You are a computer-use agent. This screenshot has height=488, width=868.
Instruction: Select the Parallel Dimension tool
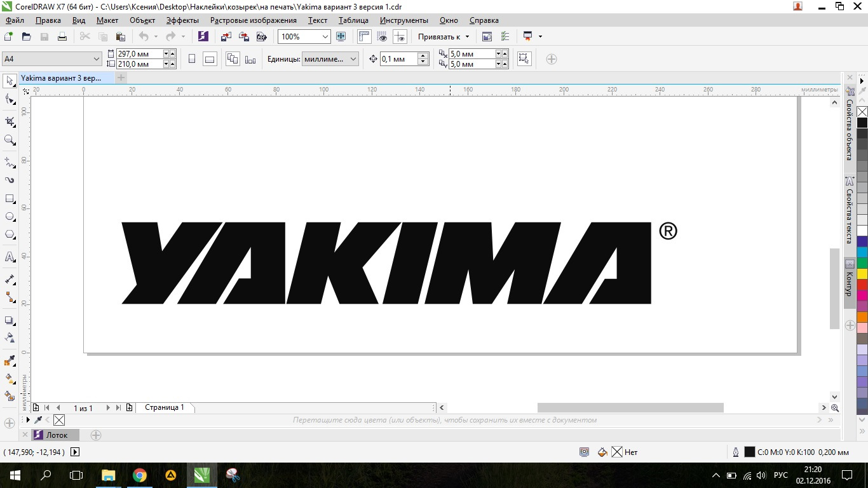point(10,279)
